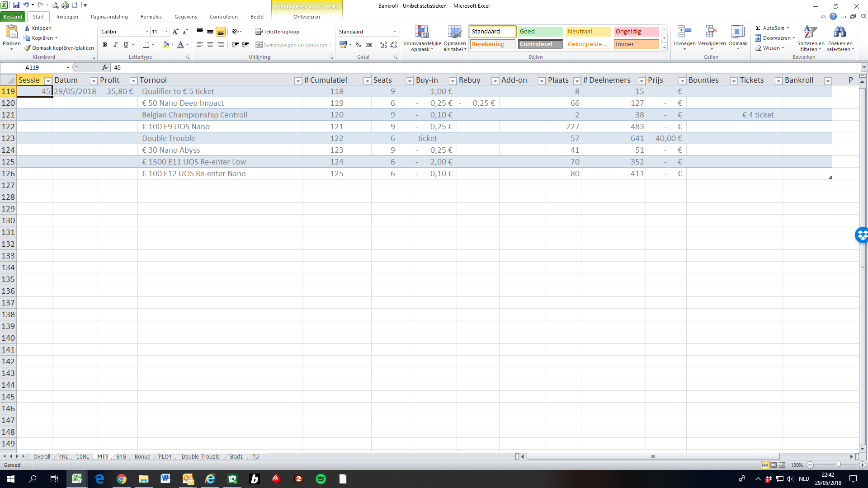Toggle Tekstterugloop wrap text

pos(277,32)
